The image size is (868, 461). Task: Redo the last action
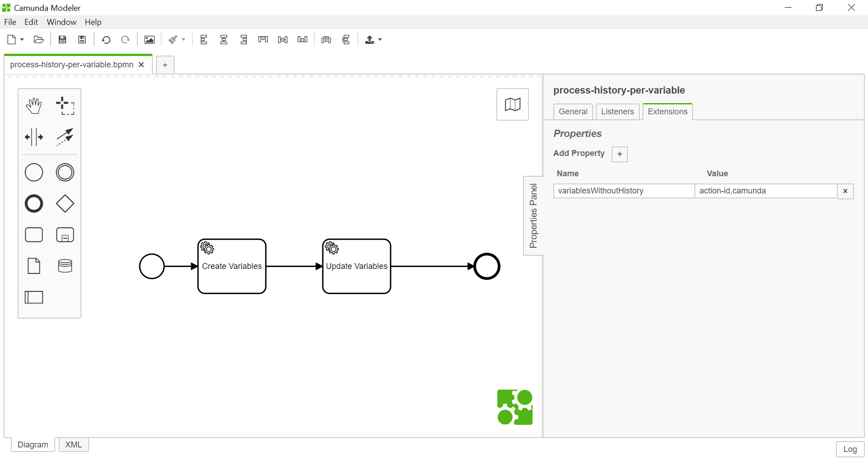pos(125,40)
